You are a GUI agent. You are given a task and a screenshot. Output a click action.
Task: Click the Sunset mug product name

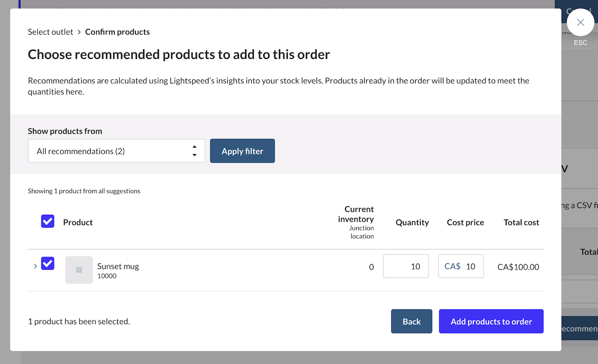(118, 266)
